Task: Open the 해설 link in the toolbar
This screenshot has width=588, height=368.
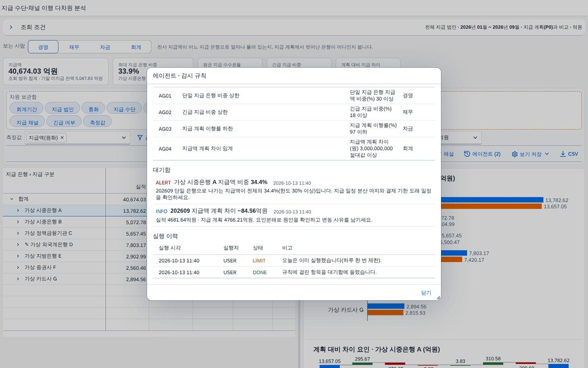Action: [448, 154]
